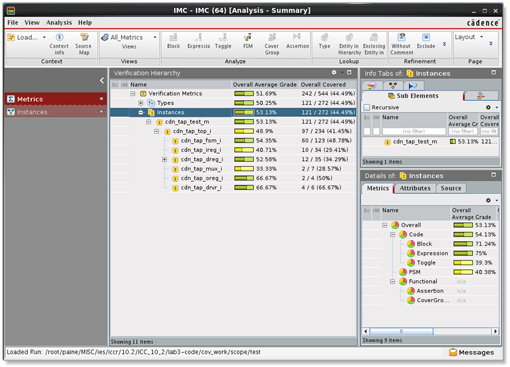Image resolution: width=510 pixels, height=367 pixels.
Task: Open Details Metrics settings gear
Action: point(488,200)
